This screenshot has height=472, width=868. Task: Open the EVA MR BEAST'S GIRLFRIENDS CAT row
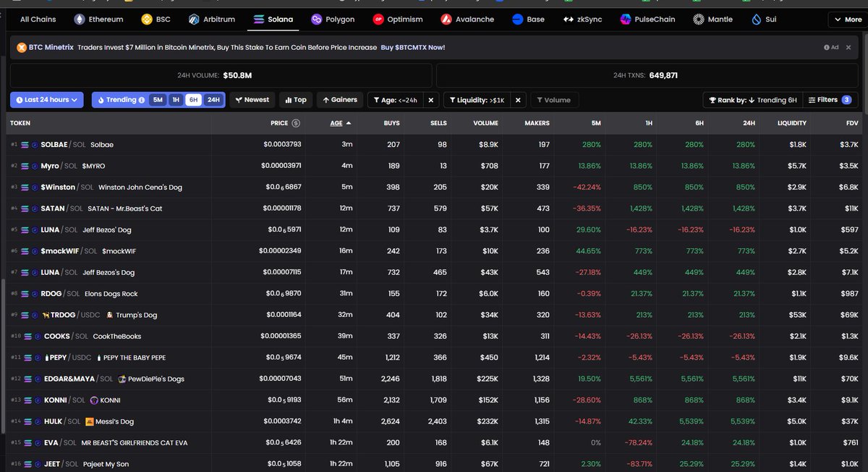[434, 442]
